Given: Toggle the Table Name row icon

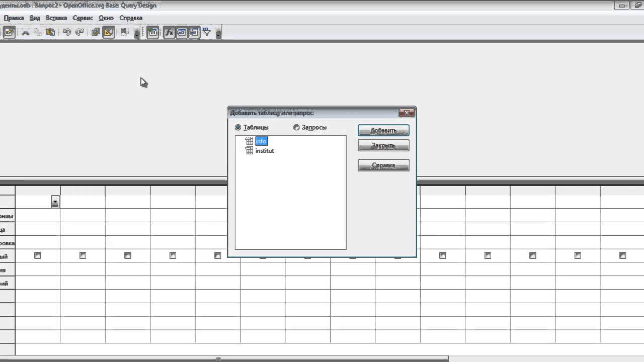Looking at the screenshot, I should (x=182, y=32).
